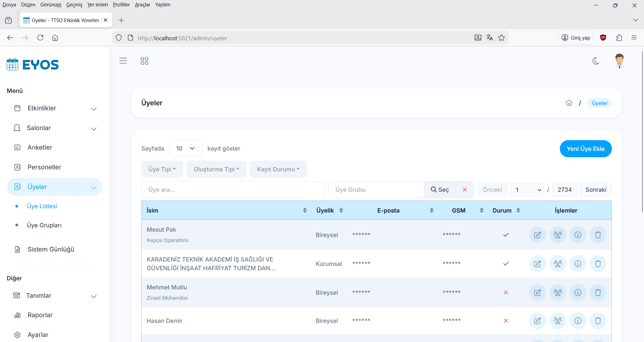Switch to dark mode with moon icon
This screenshot has width=644, height=342.
click(x=596, y=61)
